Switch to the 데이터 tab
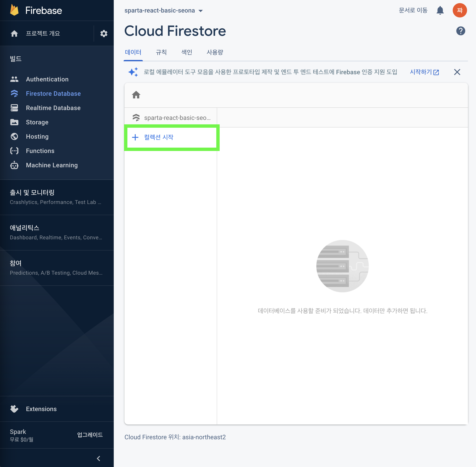 click(133, 52)
